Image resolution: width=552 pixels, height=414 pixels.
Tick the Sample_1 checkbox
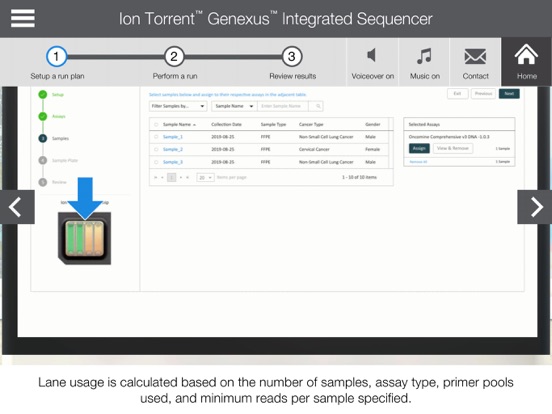pyautogui.click(x=156, y=137)
